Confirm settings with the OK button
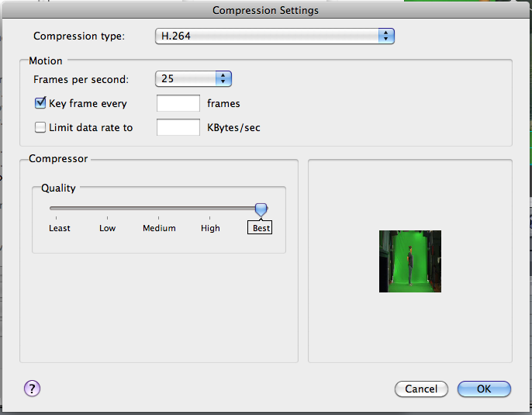The image size is (532, 415). pyautogui.click(x=484, y=389)
